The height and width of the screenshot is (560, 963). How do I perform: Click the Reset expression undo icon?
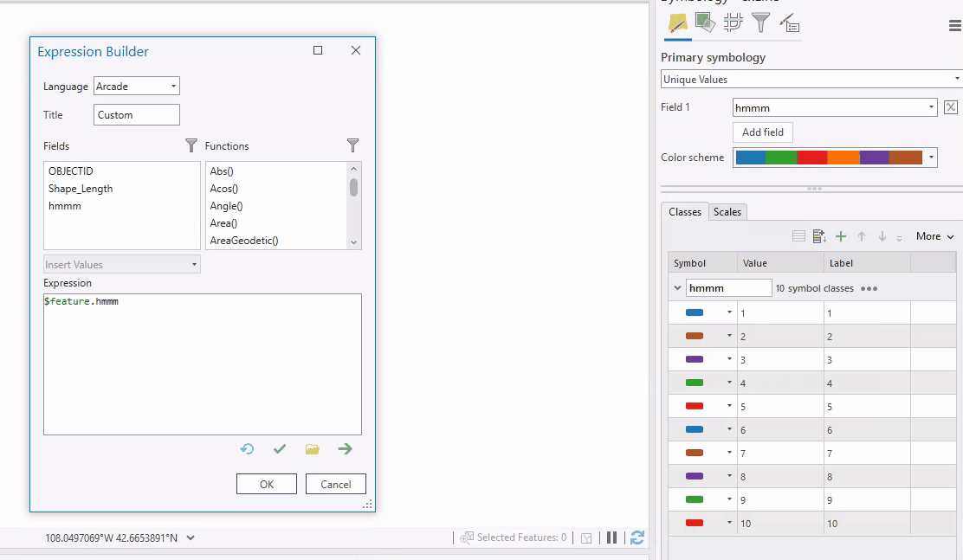click(x=247, y=449)
